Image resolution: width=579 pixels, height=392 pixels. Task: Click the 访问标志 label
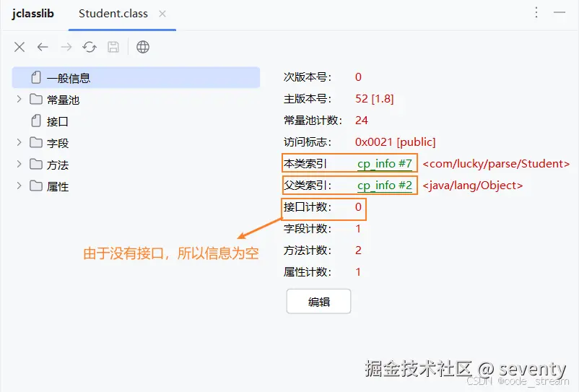click(x=308, y=142)
